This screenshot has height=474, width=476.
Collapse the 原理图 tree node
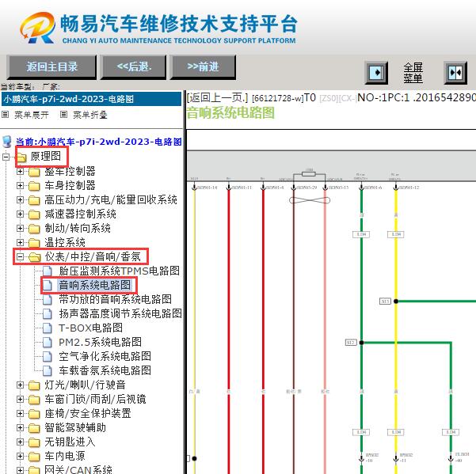coord(6,157)
